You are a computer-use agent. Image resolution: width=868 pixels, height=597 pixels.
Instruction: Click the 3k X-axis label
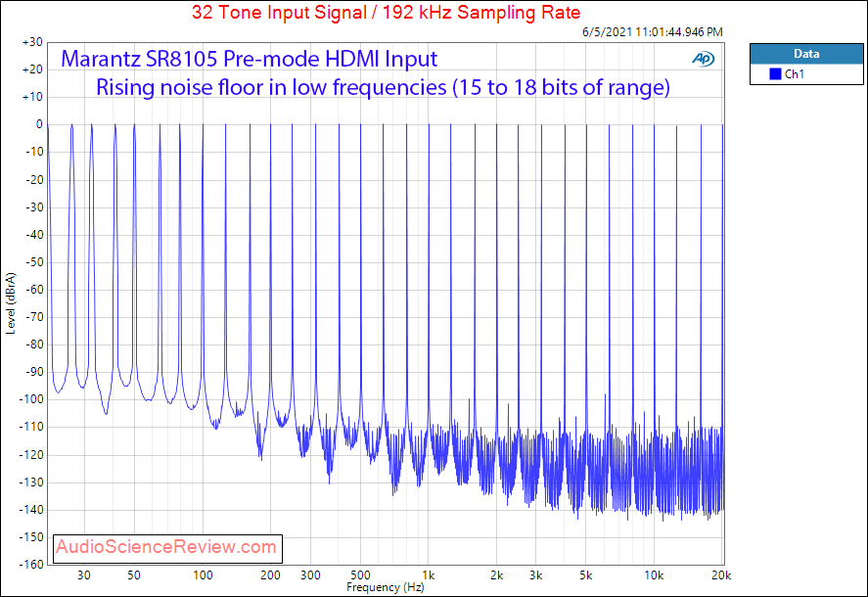(x=536, y=575)
